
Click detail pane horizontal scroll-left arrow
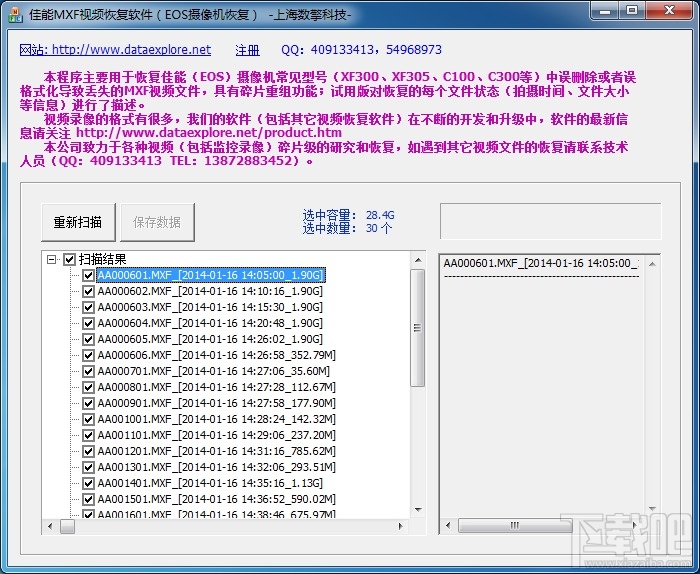pos(448,525)
